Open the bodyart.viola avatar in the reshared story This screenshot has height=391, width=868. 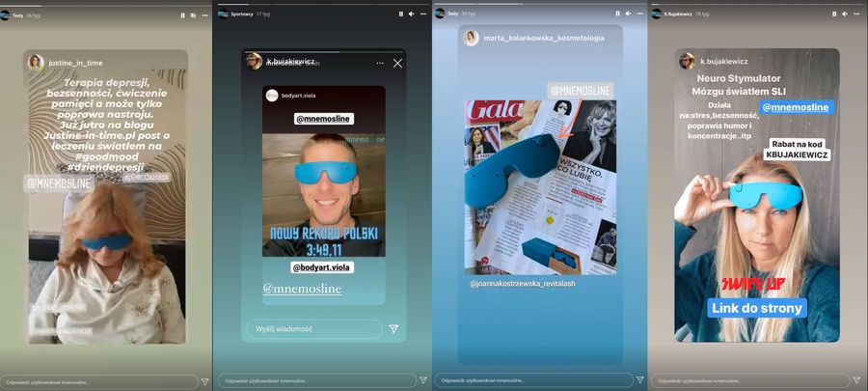272,96
